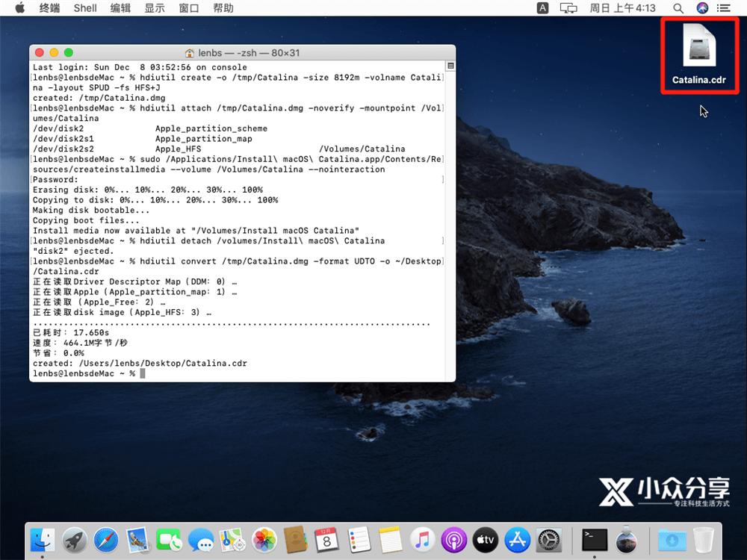The width and height of the screenshot is (747, 560).
Task: Open Safari from the Dock
Action: coord(106,540)
